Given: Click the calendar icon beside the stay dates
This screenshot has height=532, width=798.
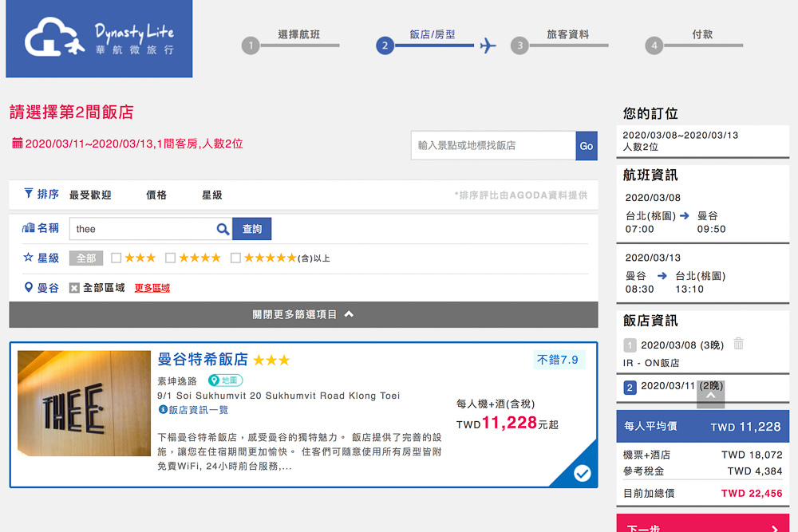Looking at the screenshot, I should (18, 143).
